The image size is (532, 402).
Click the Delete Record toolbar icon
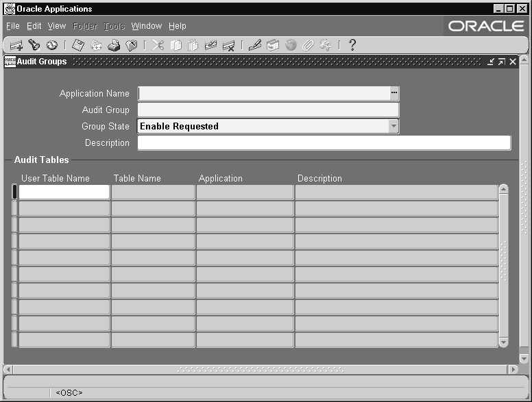pyautogui.click(x=229, y=45)
